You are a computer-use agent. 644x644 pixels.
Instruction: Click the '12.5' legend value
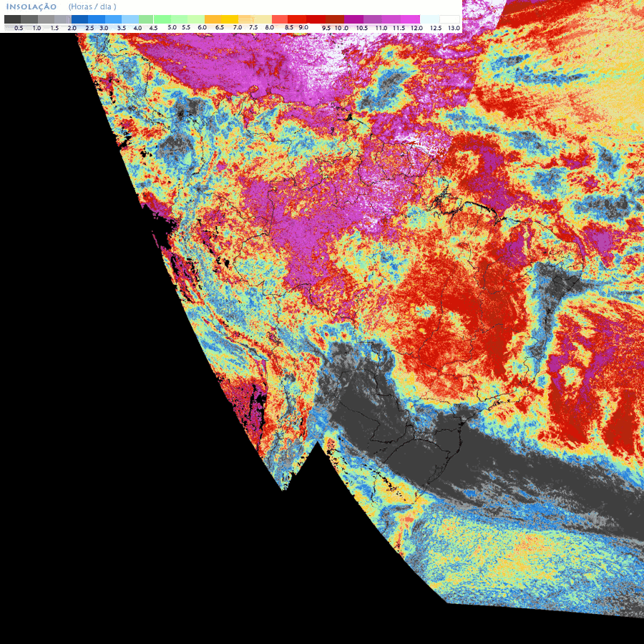click(x=436, y=29)
